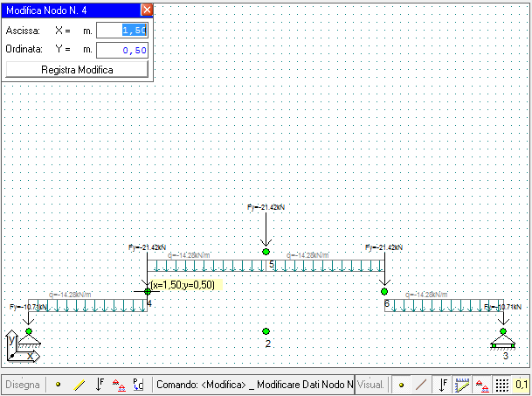Viewport: 532px width, 396px height.
Task: Toggle beam line visibility in Visual. group
Action: click(x=421, y=385)
